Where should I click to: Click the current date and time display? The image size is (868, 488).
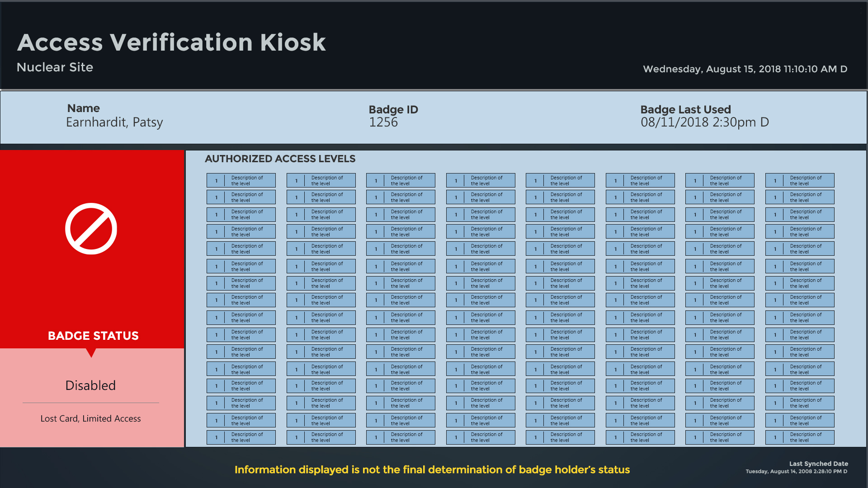point(745,69)
